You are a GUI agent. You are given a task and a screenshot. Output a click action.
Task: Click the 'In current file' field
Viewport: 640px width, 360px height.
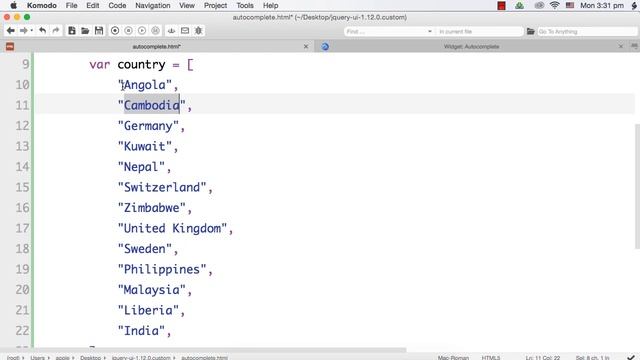[x=479, y=31]
